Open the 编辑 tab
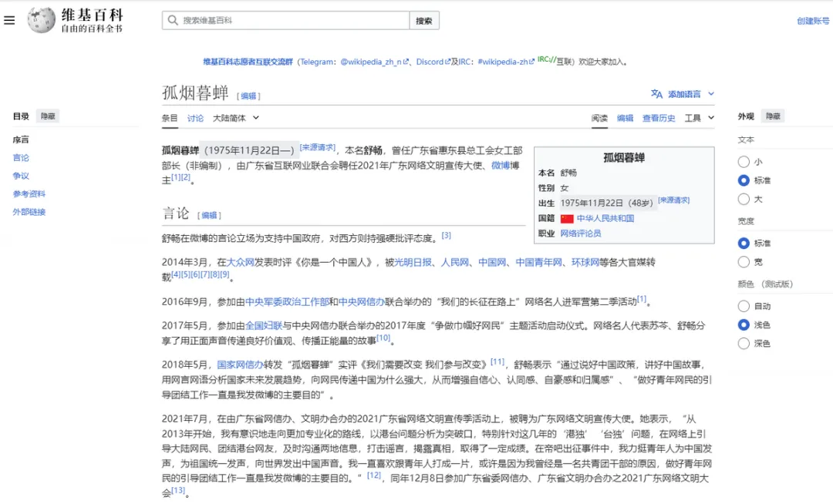The image size is (833, 504). (625, 118)
